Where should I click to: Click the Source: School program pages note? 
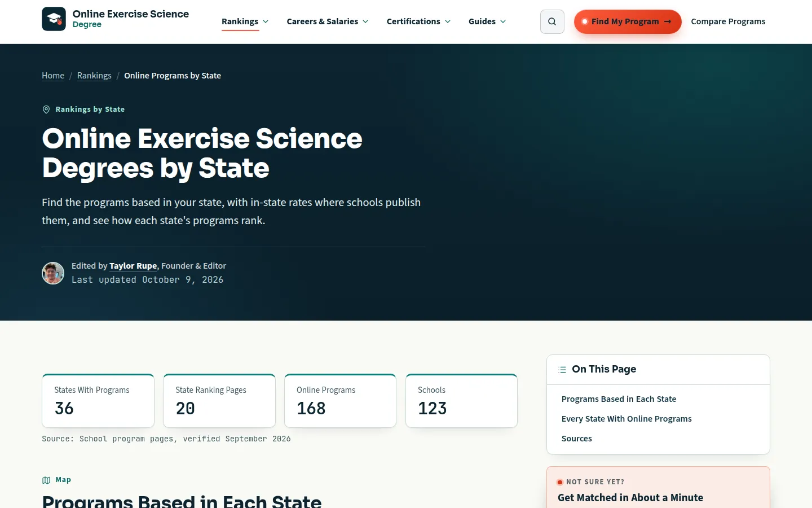click(166, 439)
